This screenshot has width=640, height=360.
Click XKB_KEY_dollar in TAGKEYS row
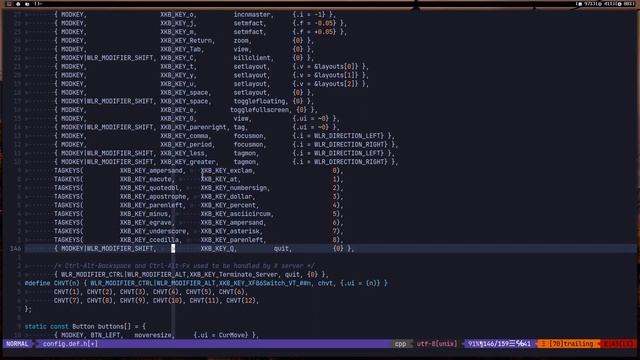(x=226, y=196)
